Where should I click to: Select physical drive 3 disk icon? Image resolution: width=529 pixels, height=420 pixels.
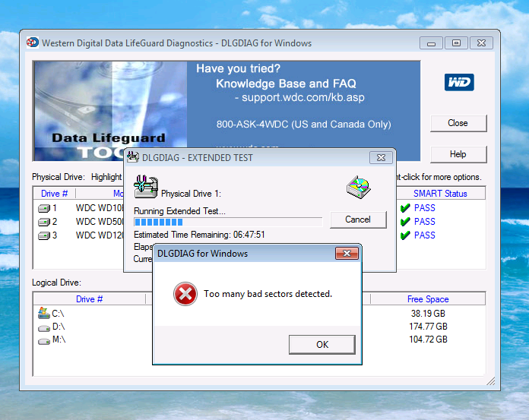click(44, 235)
